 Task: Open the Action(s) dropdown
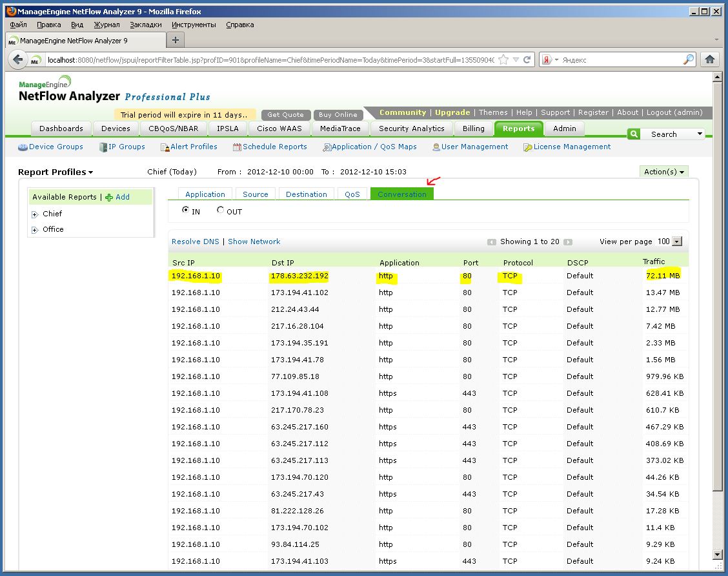coord(665,171)
